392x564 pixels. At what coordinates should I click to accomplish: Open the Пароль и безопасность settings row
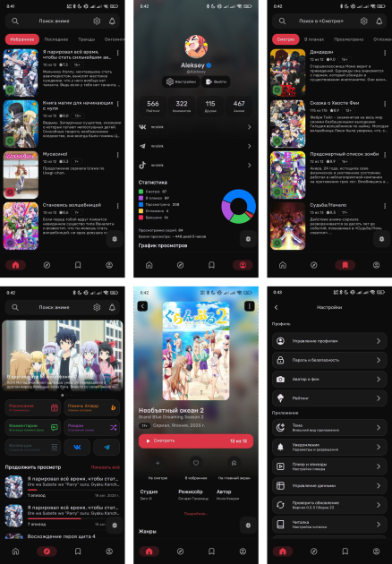pos(329,360)
